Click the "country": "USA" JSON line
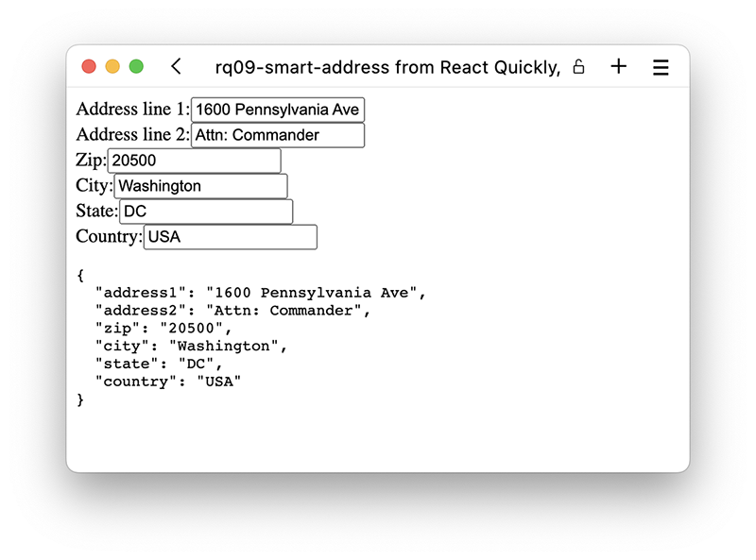The width and height of the screenshot is (756, 560). [168, 382]
